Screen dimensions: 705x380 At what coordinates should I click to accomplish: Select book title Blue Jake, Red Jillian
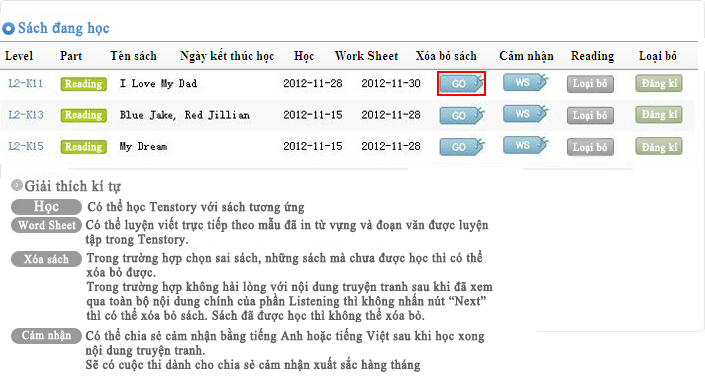pyautogui.click(x=185, y=115)
